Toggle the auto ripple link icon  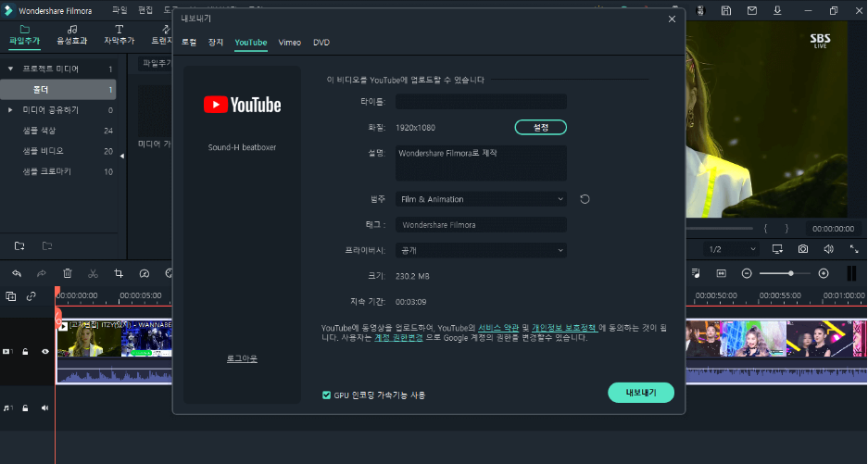[31, 296]
